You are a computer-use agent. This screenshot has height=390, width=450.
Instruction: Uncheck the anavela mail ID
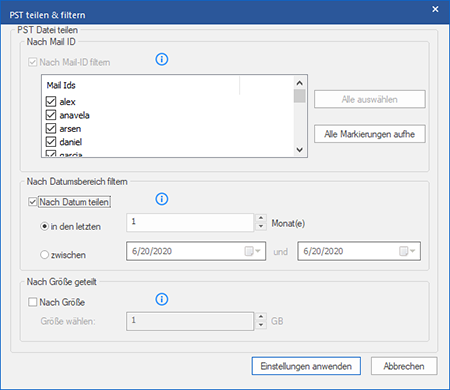51,115
